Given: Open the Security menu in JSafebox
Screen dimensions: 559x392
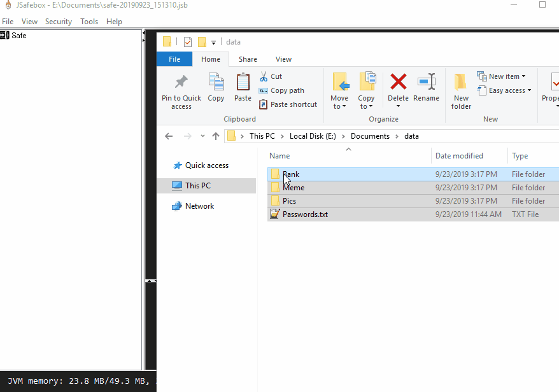Looking at the screenshot, I should pos(59,22).
